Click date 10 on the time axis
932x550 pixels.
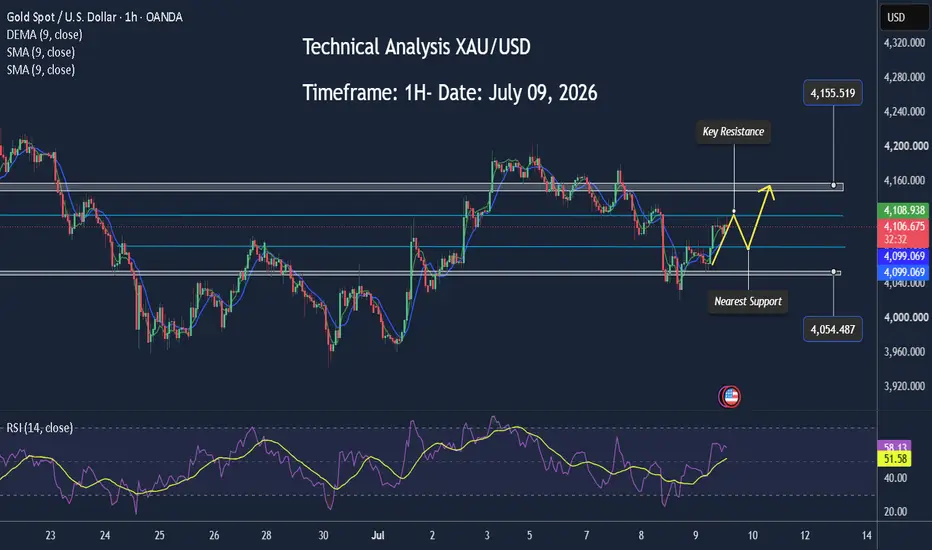coord(752,536)
